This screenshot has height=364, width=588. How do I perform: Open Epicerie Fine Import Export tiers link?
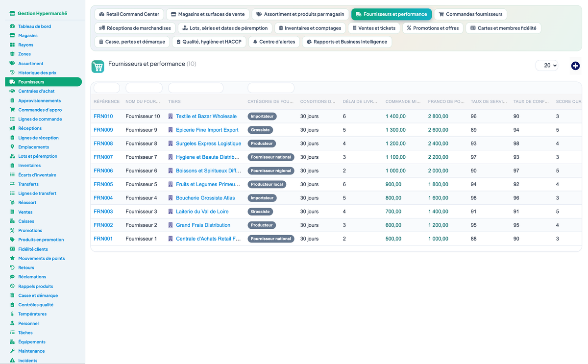207,130
